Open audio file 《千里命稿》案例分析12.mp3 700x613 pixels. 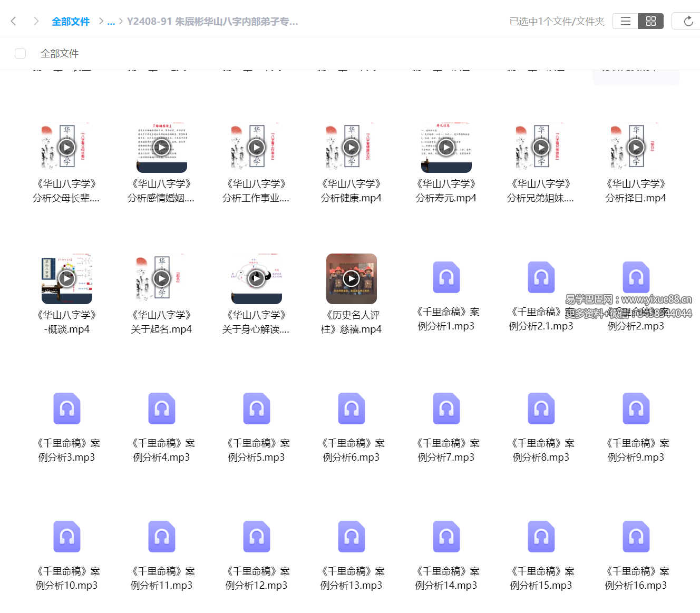click(257, 537)
